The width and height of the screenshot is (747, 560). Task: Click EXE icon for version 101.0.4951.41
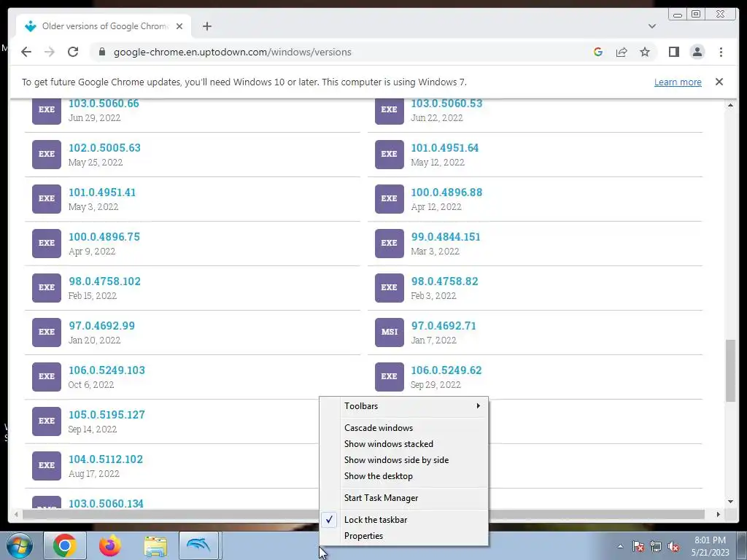(47, 198)
